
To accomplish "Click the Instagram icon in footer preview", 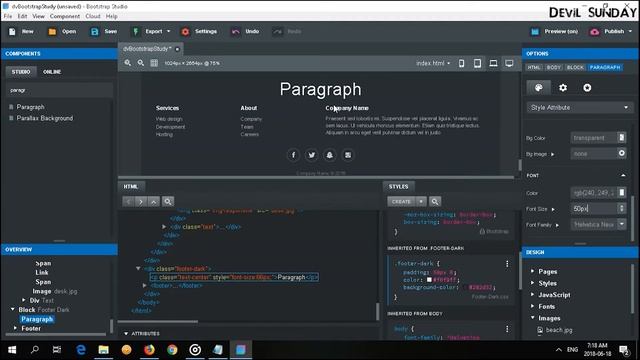I will [x=348, y=155].
